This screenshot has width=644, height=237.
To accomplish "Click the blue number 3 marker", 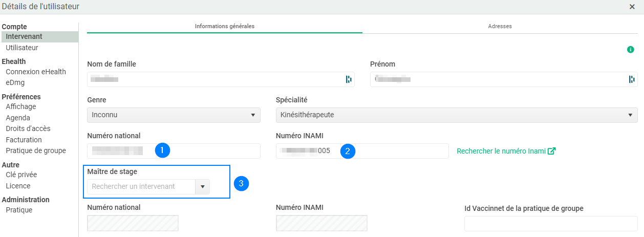I will tap(241, 184).
